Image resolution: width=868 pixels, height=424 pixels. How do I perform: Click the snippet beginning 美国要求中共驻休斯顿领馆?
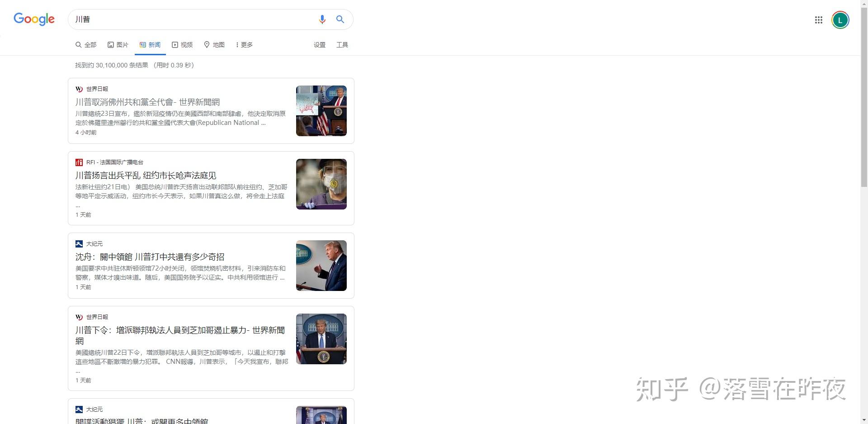(x=180, y=273)
